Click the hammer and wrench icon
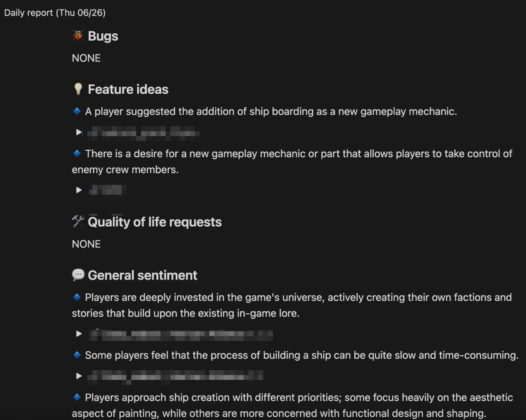This screenshot has height=420, width=526. click(x=78, y=222)
